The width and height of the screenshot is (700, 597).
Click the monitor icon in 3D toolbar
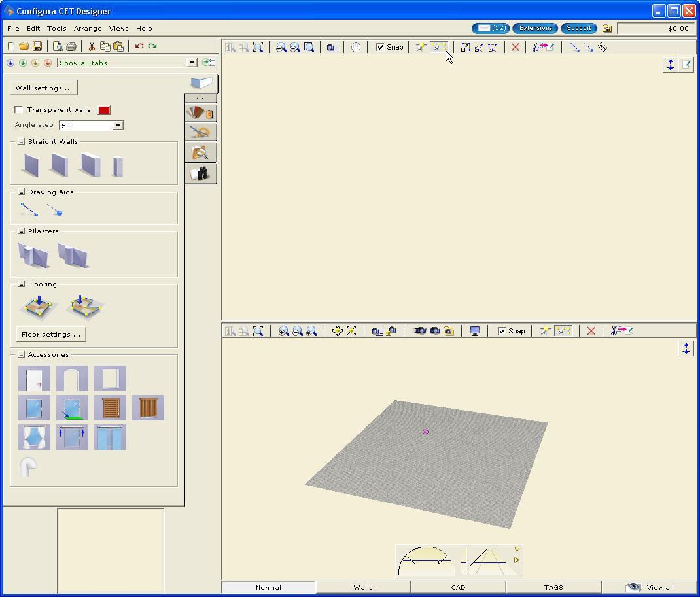pyautogui.click(x=474, y=331)
